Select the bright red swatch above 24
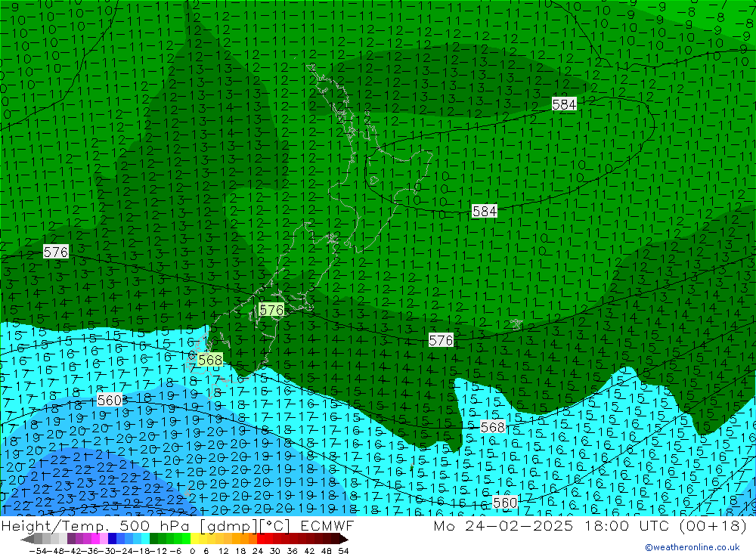Screen dimensions: 756x554 tap(261, 539)
